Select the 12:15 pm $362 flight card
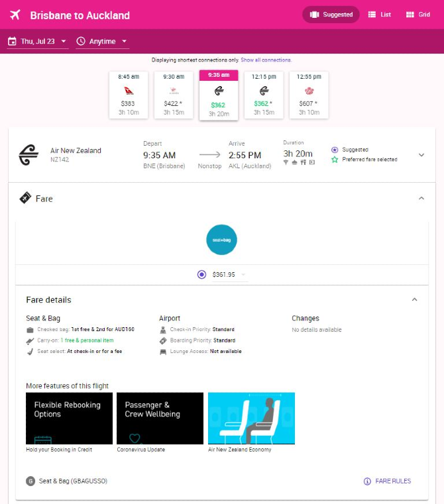 264,95
